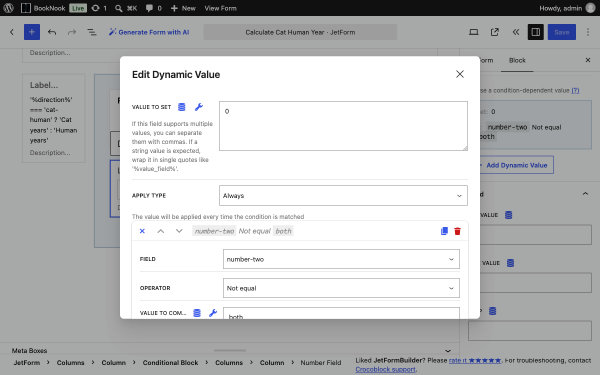This screenshot has width=600, height=375.
Task: Close the settings sidebar
Action: click(588, 60)
